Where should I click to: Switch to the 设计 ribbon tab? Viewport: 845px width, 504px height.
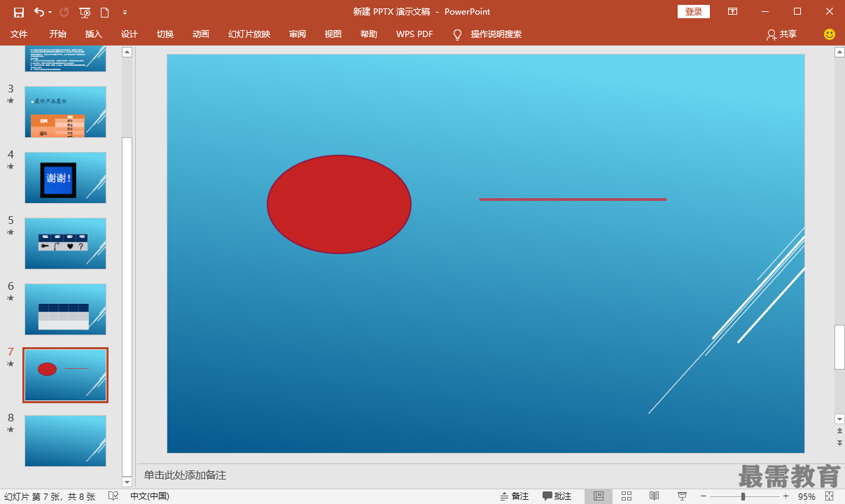[130, 34]
